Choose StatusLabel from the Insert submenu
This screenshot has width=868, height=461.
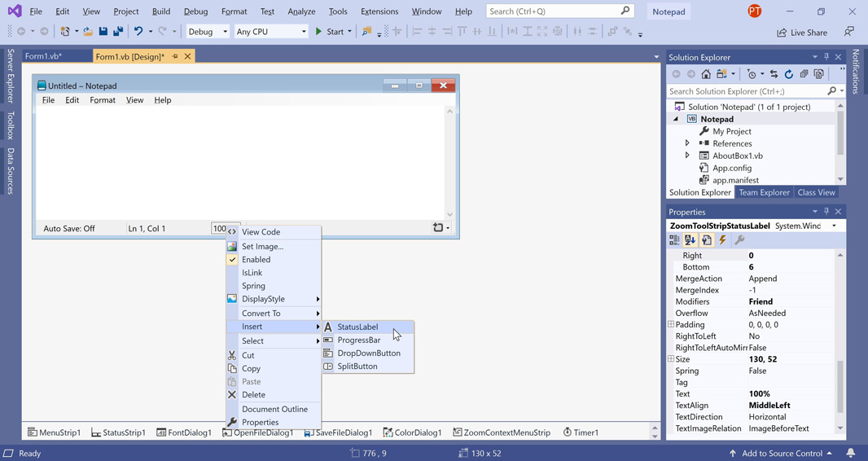(x=357, y=327)
